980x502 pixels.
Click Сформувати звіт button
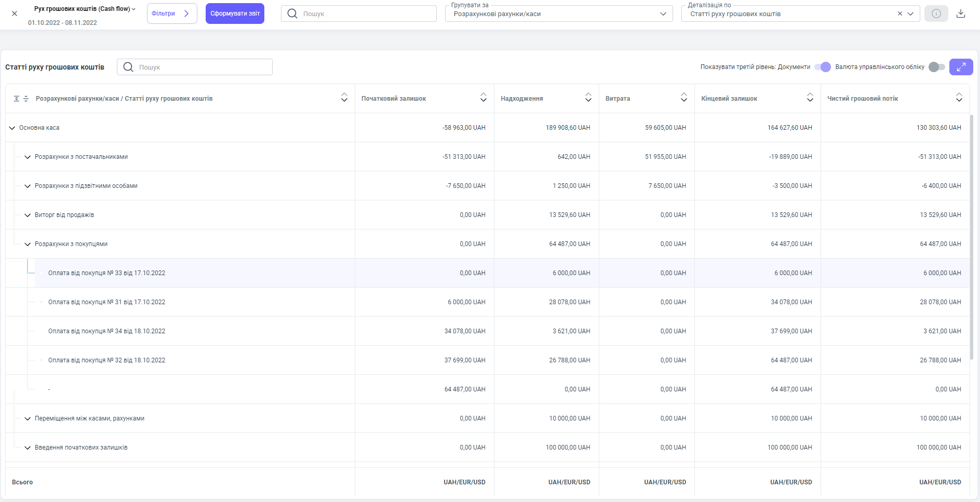pyautogui.click(x=235, y=13)
